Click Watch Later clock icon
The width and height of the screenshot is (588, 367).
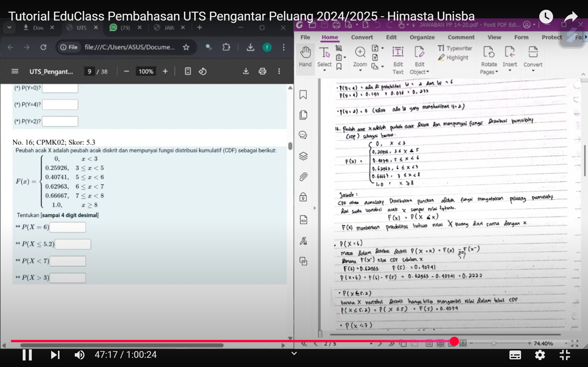tap(546, 17)
